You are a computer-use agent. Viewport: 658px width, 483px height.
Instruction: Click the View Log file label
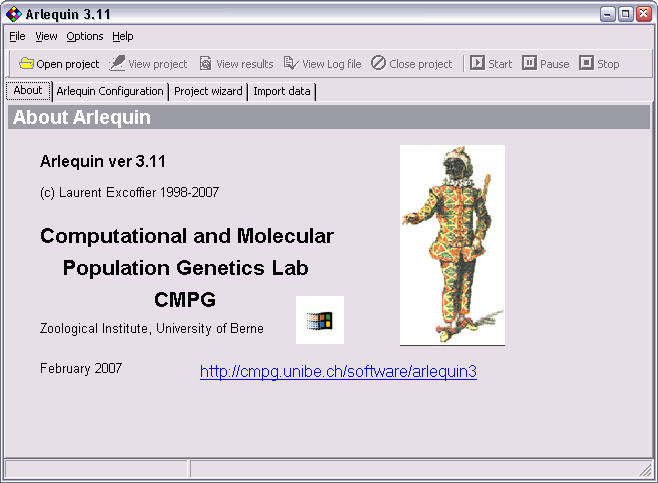pos(332,64)
